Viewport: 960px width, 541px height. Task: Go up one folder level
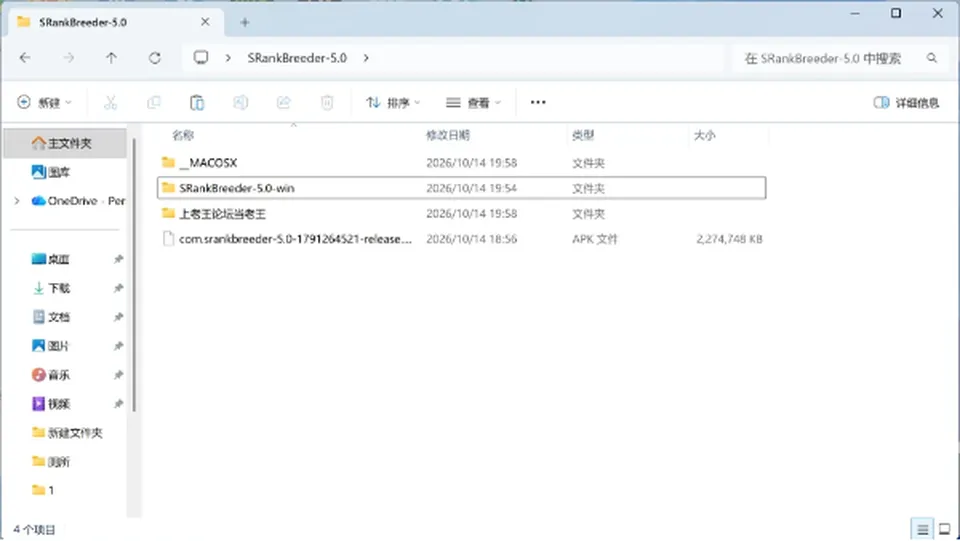tap(111, 58)
